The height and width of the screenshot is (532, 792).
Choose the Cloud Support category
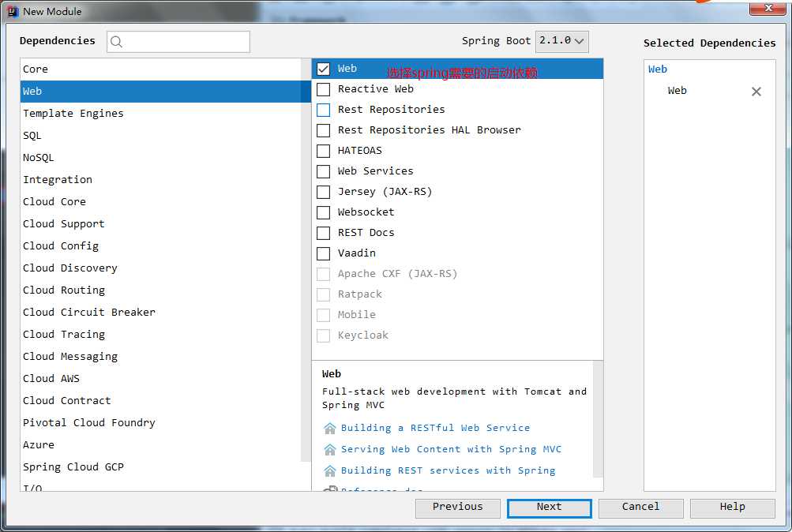(x=162, y=224)
